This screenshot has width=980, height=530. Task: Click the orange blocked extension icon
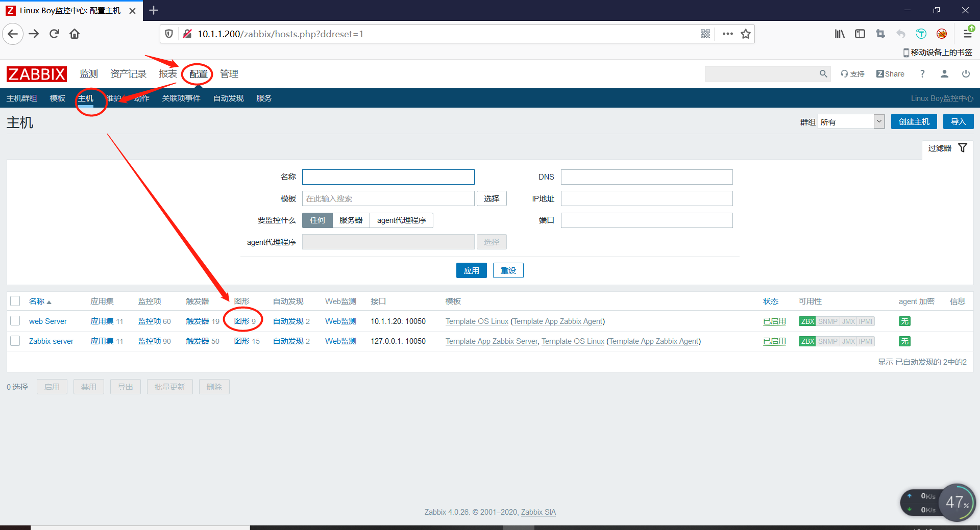(942, 34)
